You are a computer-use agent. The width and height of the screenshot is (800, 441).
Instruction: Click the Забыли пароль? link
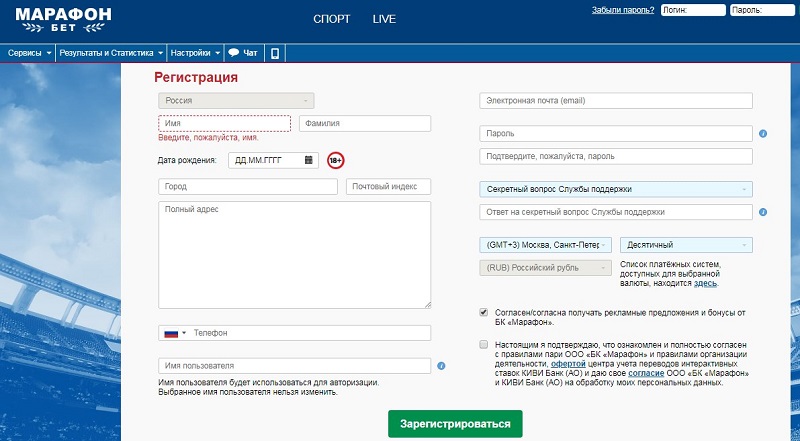pos(622,10)
